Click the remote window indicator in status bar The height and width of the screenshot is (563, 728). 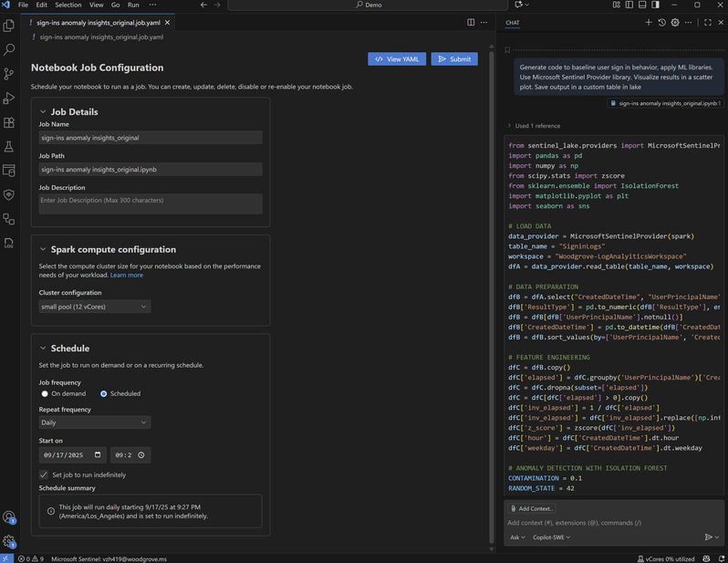tap(6, 558)
